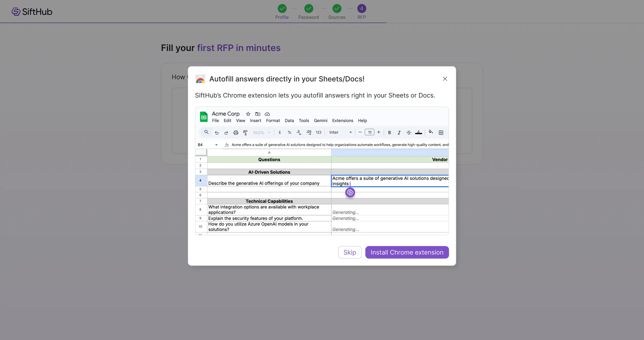
Task: Click the Print toolbar icon
Action: point(236,132)
